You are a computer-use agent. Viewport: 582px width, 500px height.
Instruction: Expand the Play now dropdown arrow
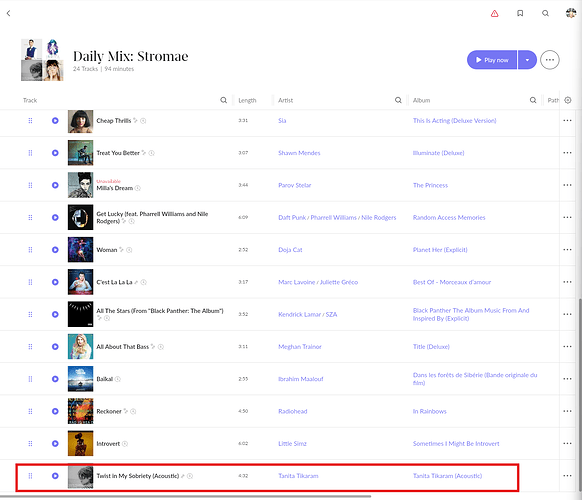527,60
